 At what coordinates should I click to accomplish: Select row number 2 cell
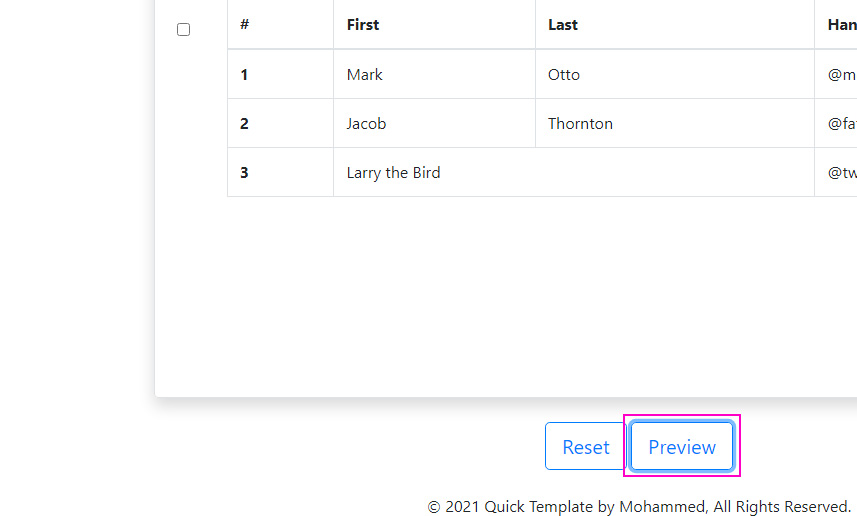point(245,124)
